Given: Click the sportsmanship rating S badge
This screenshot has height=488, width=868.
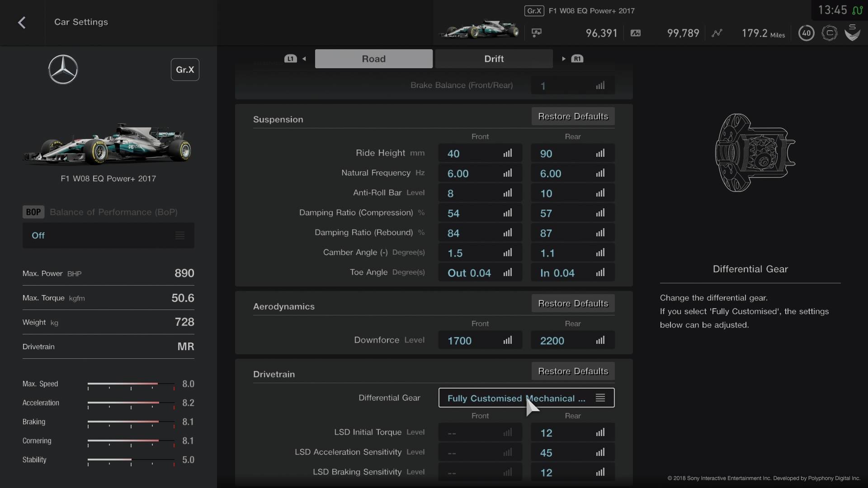Looking at the screenshot, I should [x=852, y=33].
